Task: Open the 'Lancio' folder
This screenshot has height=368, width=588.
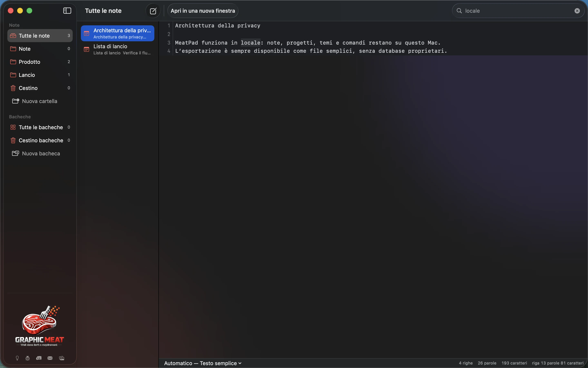Action: [40, 75]
